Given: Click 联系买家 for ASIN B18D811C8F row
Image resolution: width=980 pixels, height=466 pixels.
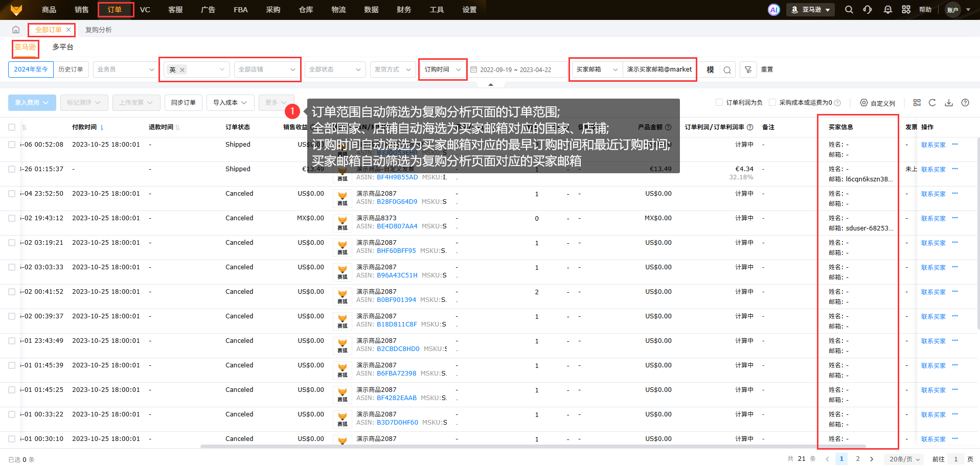Looking at the screenshot, I should coord(933,317).
